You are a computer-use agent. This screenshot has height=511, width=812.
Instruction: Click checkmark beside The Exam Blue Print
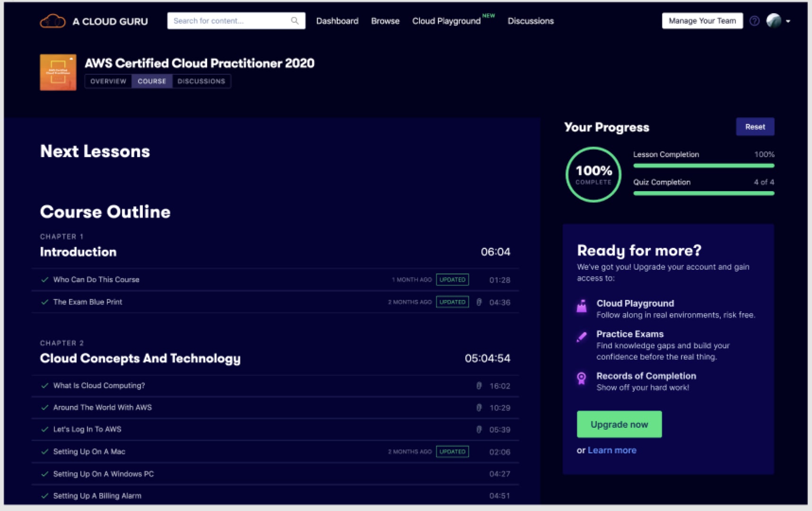(x=45, y=302)
